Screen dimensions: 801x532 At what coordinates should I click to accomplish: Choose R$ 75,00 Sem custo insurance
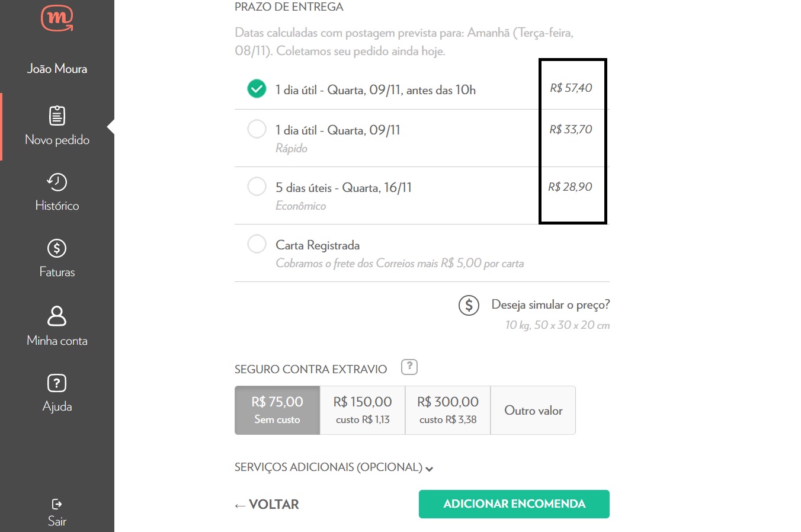277,410
